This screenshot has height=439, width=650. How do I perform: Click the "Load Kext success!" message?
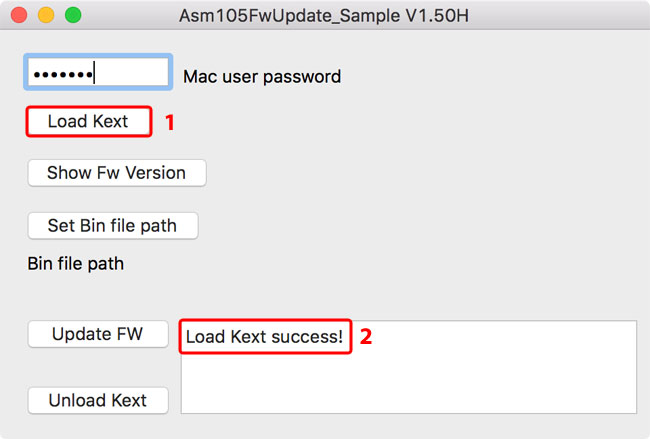(265, 337)
